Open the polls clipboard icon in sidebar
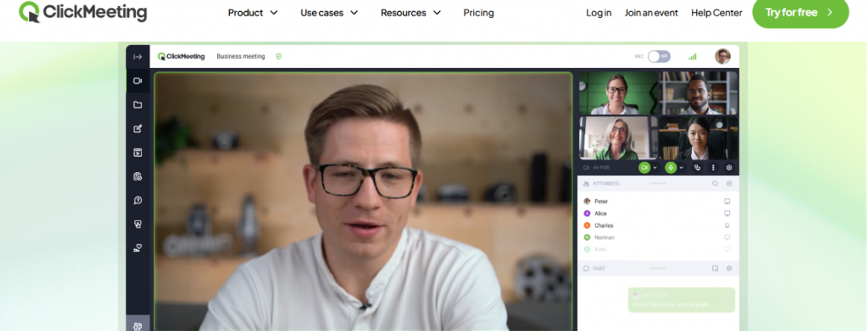The image size is (868, 331). 138,177
